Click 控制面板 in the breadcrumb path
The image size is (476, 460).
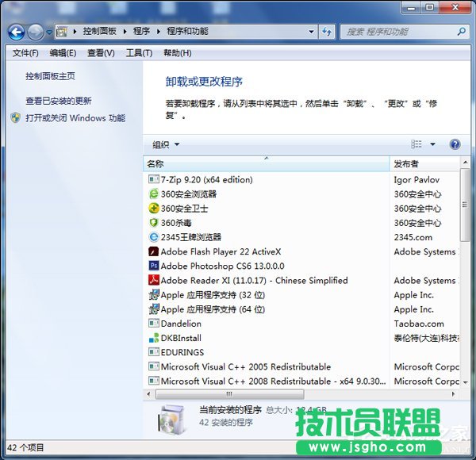[100, 31]
